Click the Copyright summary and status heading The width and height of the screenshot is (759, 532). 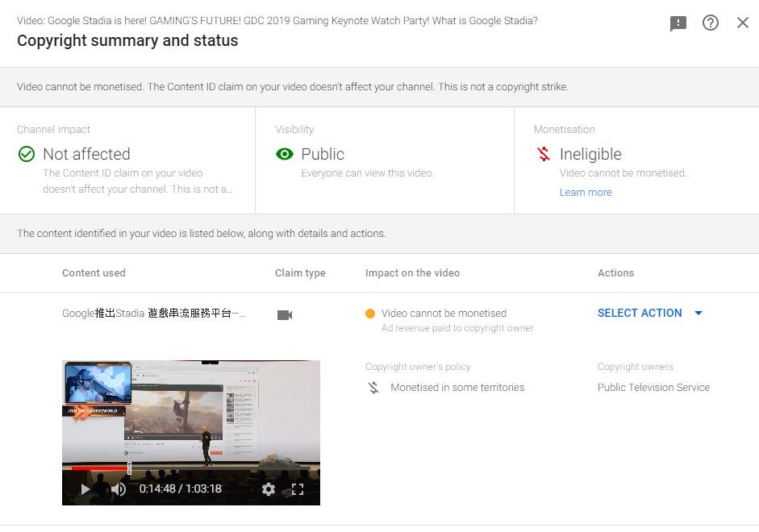click(x=127, y=40)
